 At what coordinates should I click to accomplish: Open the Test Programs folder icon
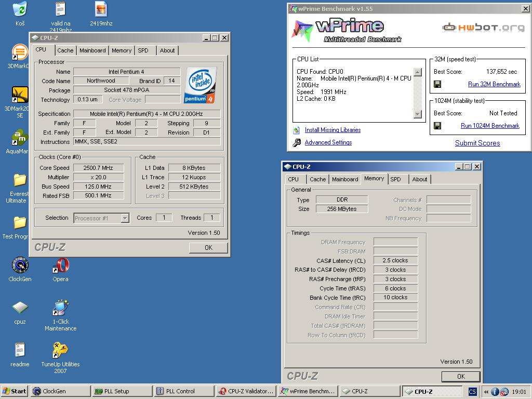coord(20,222)
